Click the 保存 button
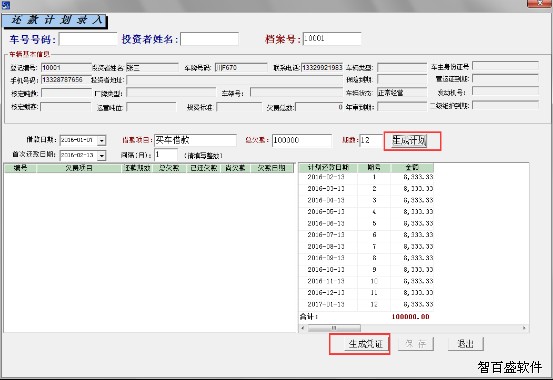 tap(416, 344)
